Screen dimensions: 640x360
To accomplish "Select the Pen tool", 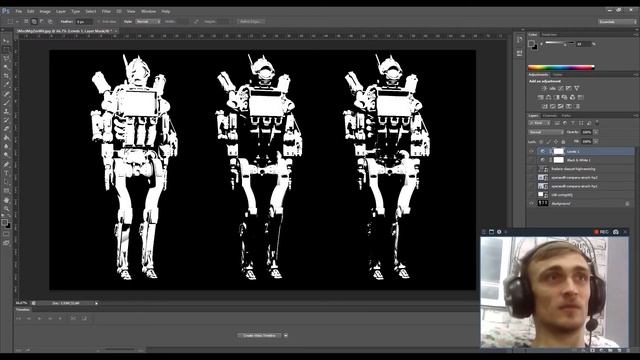I will (x=6, y=164).
